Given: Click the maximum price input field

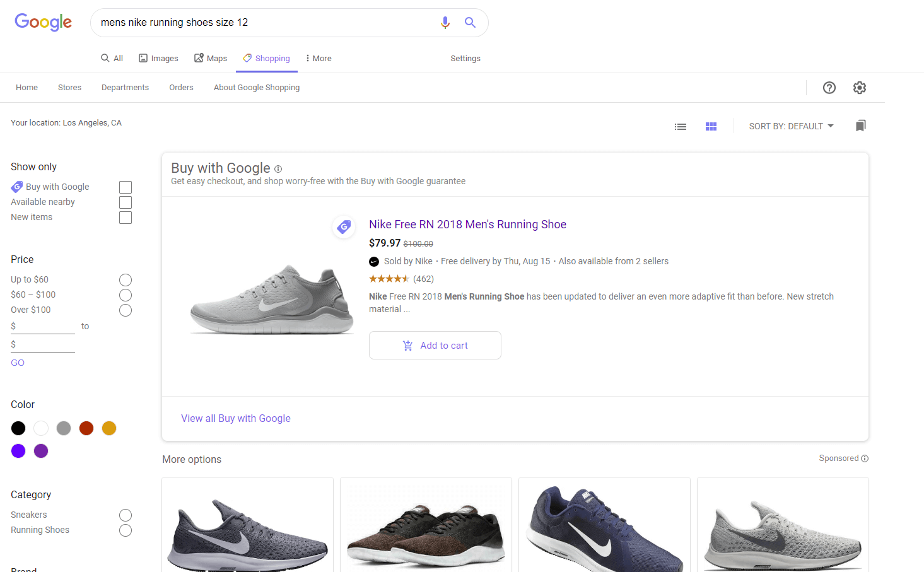Looking at the screenshot, I should point(43,344).
